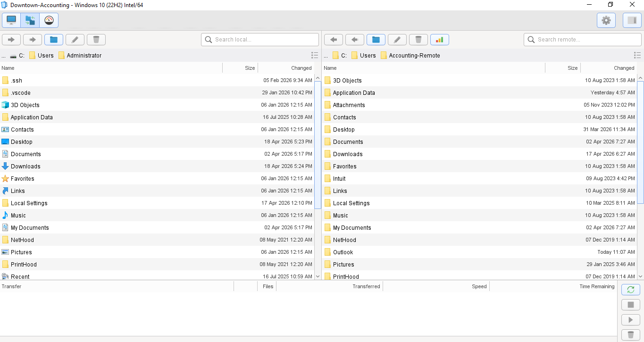Rename a local file using the pencil icon
This screenshot has width=644, height=342.
coord(75,40)
